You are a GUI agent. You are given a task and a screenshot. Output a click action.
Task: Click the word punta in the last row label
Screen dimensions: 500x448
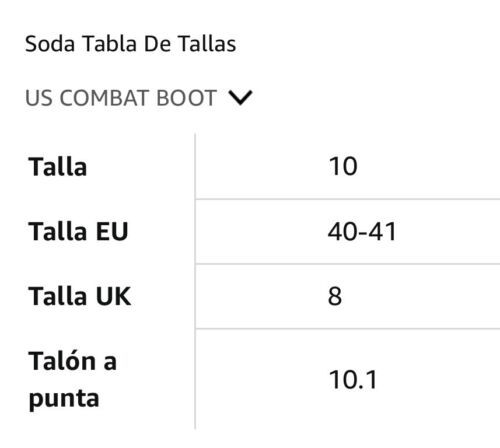click(64, 398)
